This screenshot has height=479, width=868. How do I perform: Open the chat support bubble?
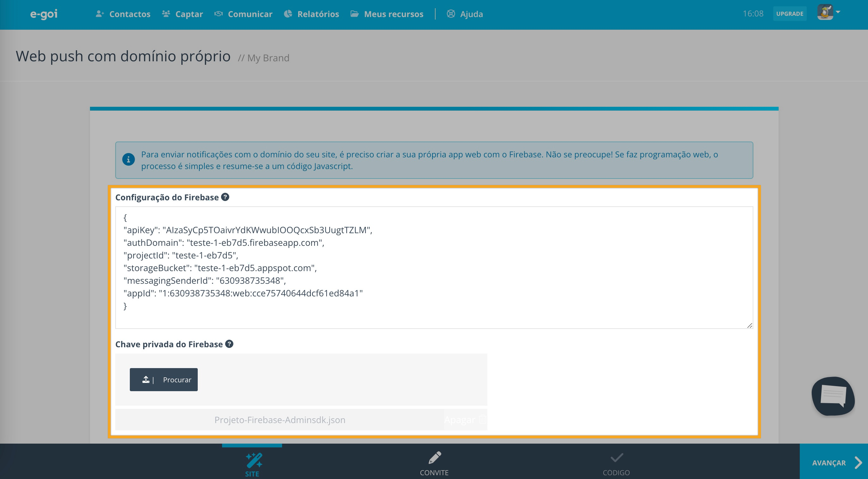click(833, 396)
